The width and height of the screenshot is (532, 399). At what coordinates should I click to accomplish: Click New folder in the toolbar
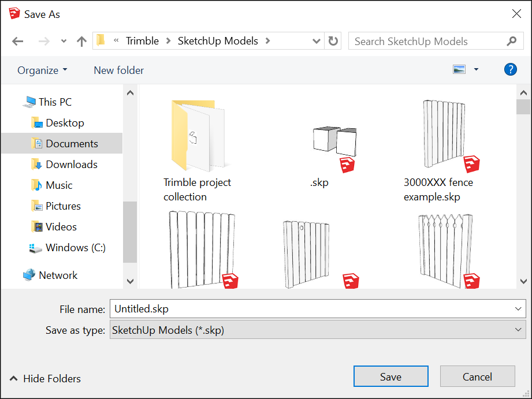(118, 70)
